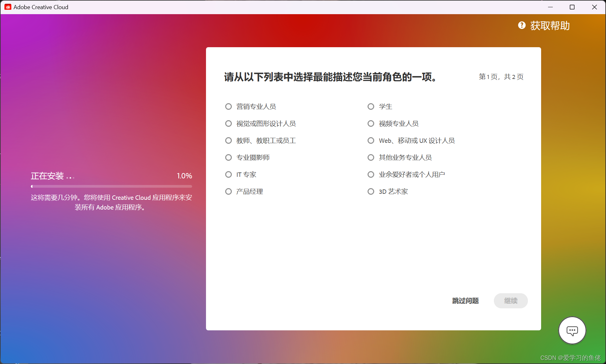This screenshot has height=364, width=606.
Task: Select Web、移动或 UX 设计人员 option
Action: pyautogui.click(x=371, y=141)
